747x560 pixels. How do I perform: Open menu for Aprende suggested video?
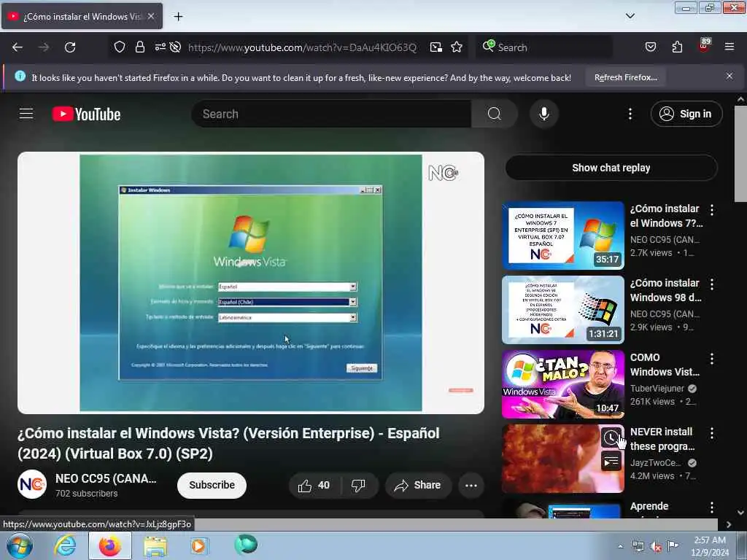tap(712, 507)
